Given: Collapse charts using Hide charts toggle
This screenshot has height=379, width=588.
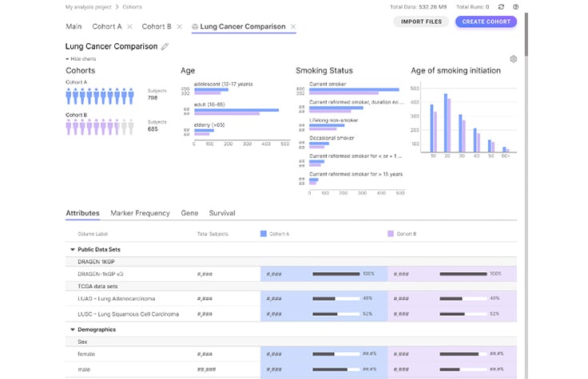Looking at the screenshot, I should click(80, 59).
